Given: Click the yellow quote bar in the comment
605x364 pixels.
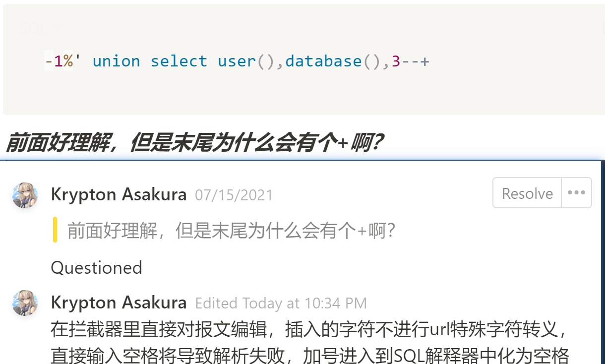Looking at the screenshot, I should (x=55, y=230).
